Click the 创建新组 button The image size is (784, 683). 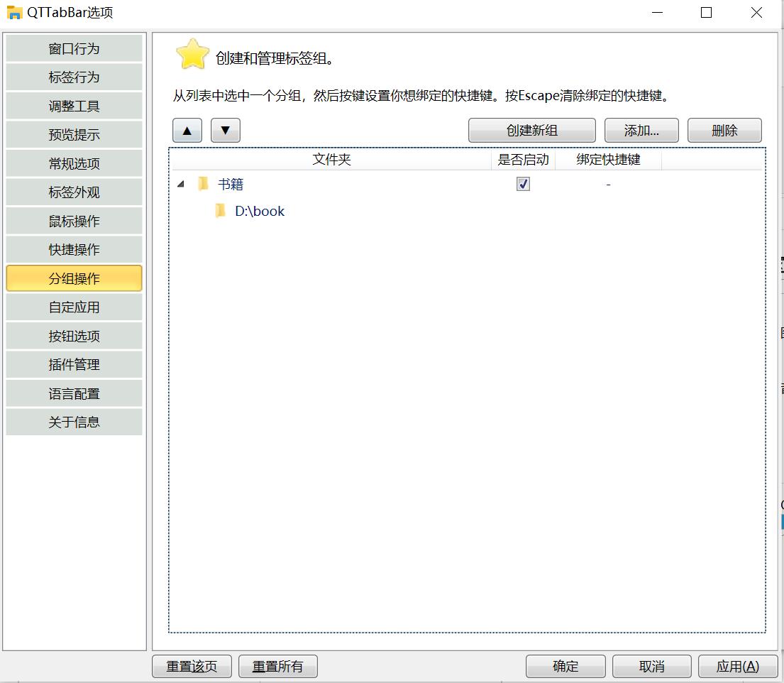(531, 130)
